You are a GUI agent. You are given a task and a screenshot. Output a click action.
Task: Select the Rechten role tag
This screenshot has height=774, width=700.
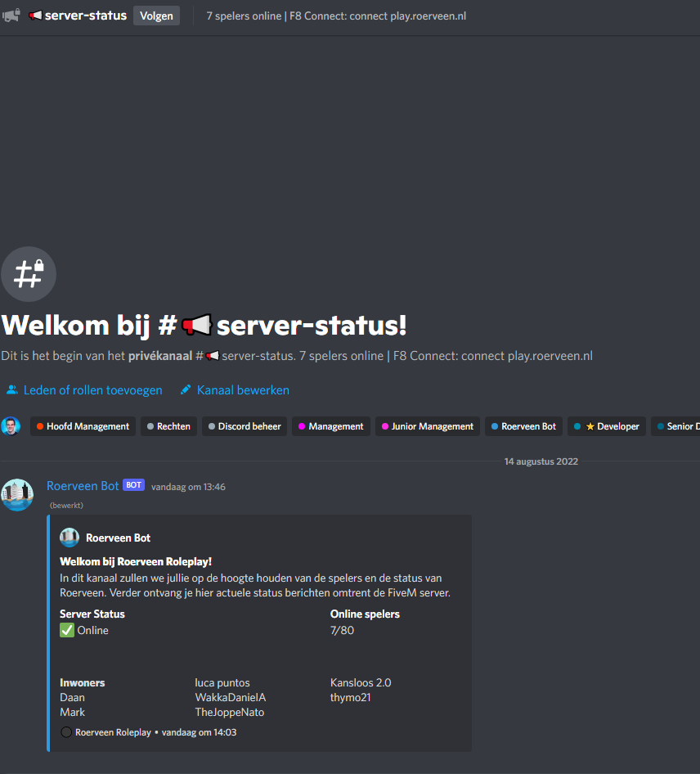(x=168, y=426)
